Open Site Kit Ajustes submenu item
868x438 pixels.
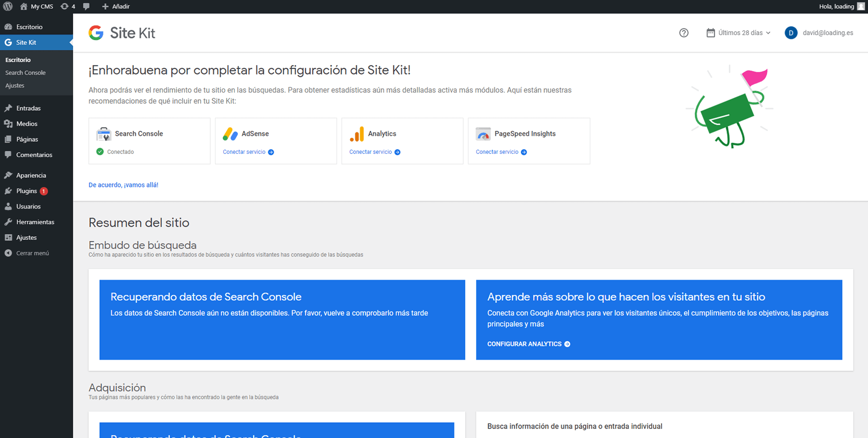pos(15,86)
